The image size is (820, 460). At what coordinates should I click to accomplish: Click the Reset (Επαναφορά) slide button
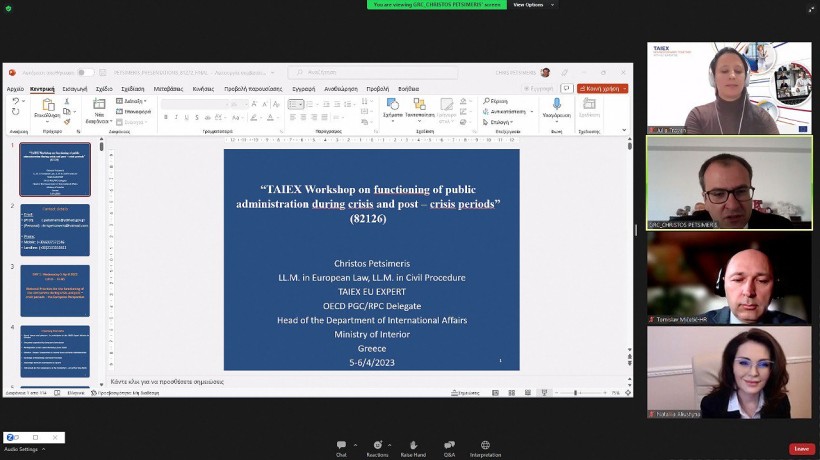(133, 111)
